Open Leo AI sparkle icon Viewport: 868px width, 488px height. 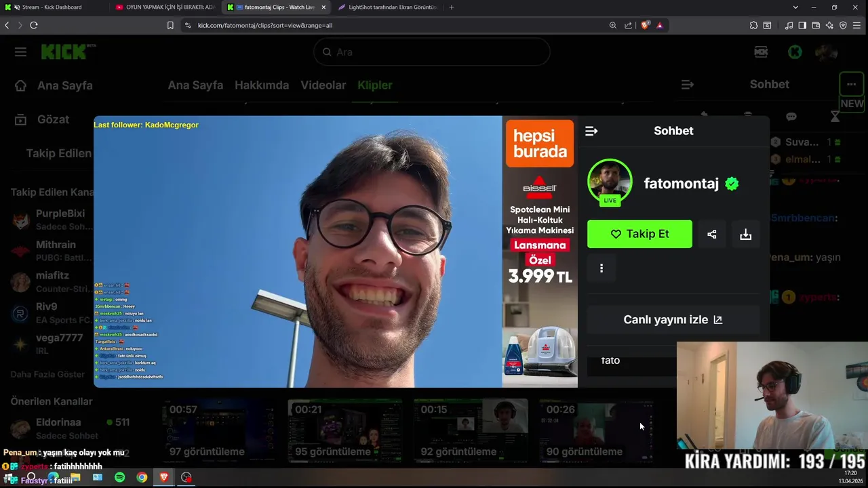click(829, 25)
